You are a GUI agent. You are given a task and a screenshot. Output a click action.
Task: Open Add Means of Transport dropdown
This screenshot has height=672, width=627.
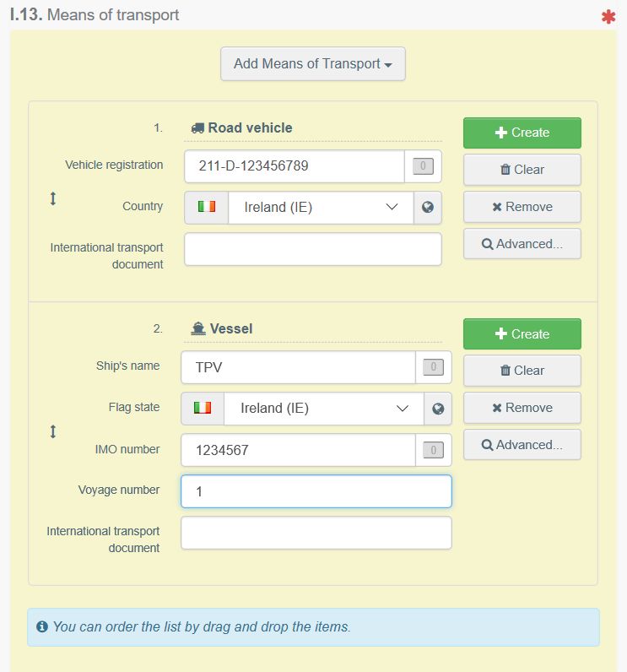tap(312, 64)
